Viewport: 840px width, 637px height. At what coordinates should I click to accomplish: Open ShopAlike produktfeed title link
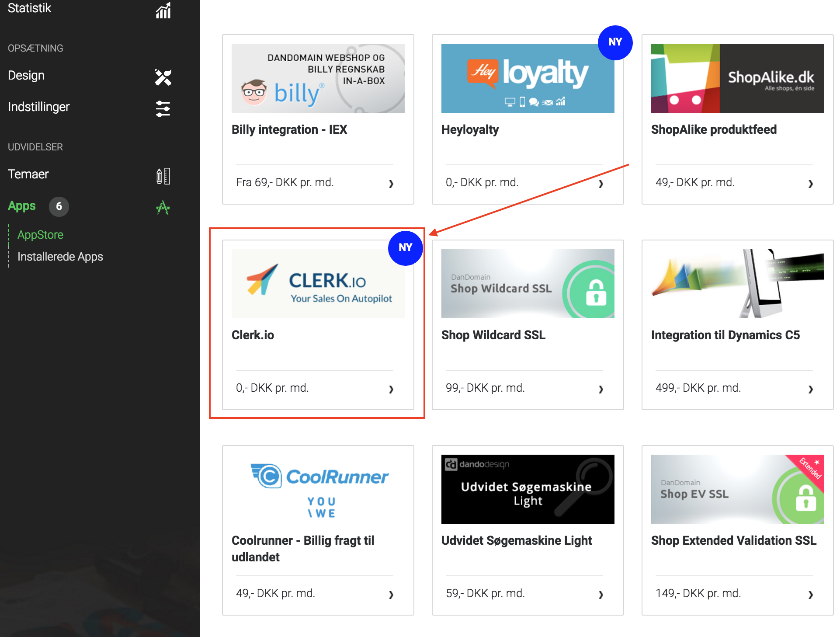click(x=714, y=129)
